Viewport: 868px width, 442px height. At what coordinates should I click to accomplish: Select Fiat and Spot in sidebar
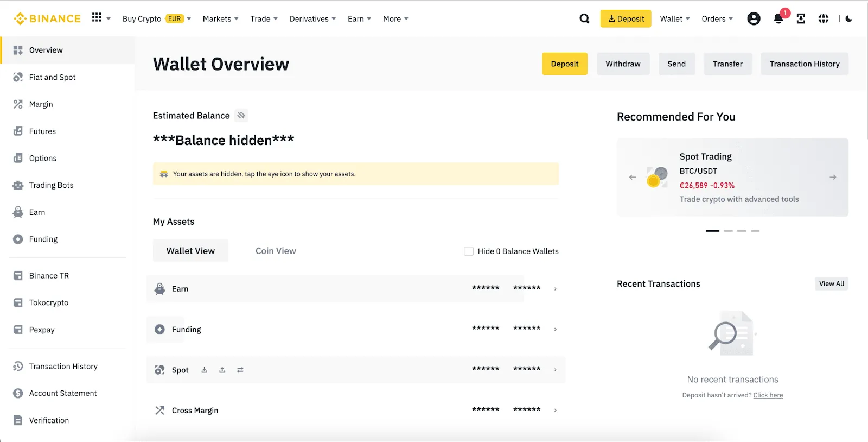(53, 77)
